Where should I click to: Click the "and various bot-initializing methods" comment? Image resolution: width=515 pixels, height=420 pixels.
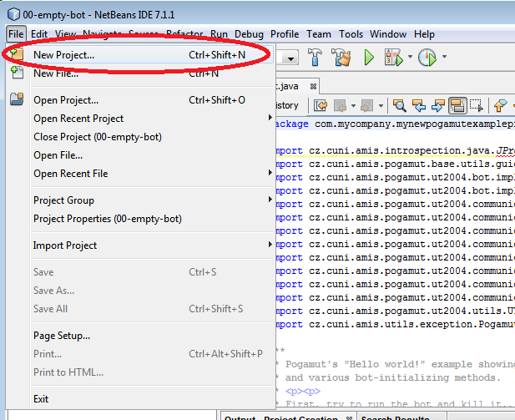(393, 377)
